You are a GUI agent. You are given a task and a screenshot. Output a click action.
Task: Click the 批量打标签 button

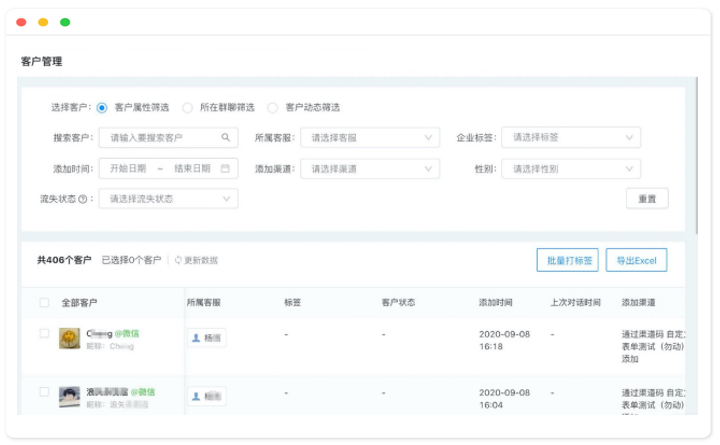(x=567, y=260)
